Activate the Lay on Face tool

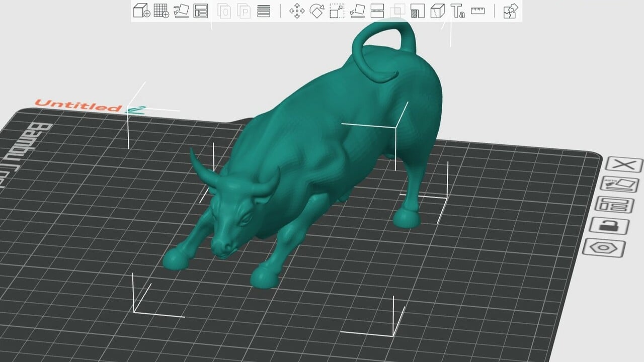click(357, 11)
